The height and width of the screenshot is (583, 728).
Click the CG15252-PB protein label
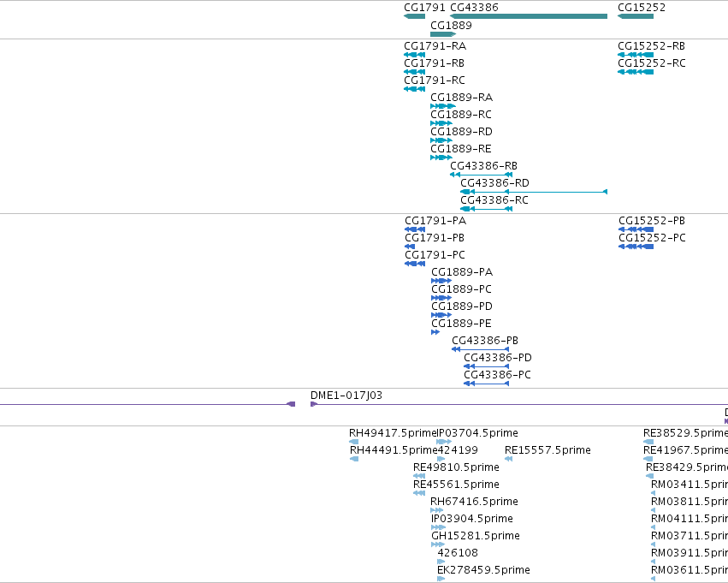coord(652,221)
